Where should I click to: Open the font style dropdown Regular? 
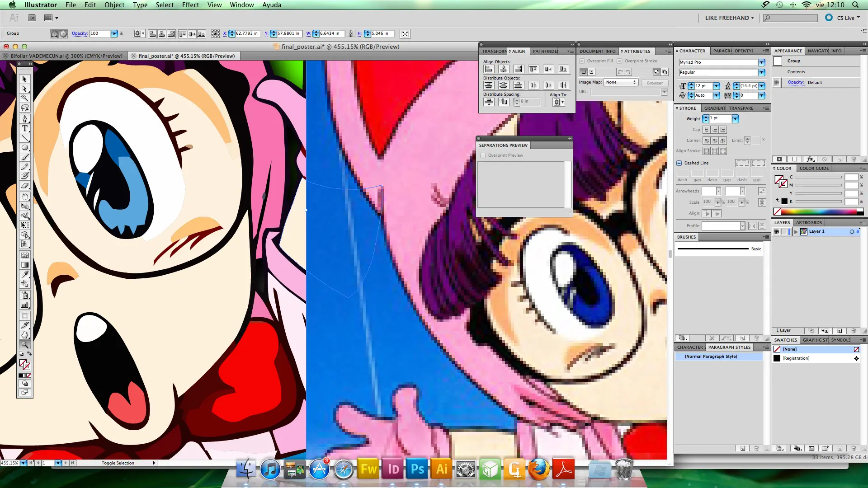pos(762,72)
